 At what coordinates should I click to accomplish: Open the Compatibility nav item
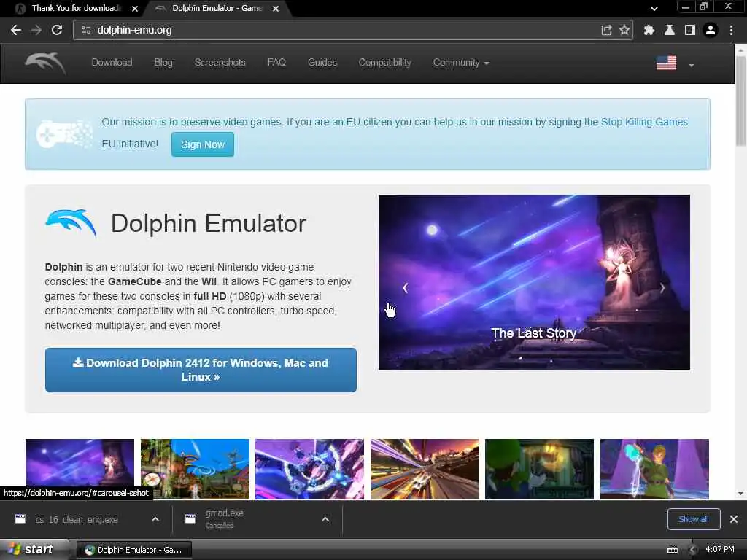point(384,63)
